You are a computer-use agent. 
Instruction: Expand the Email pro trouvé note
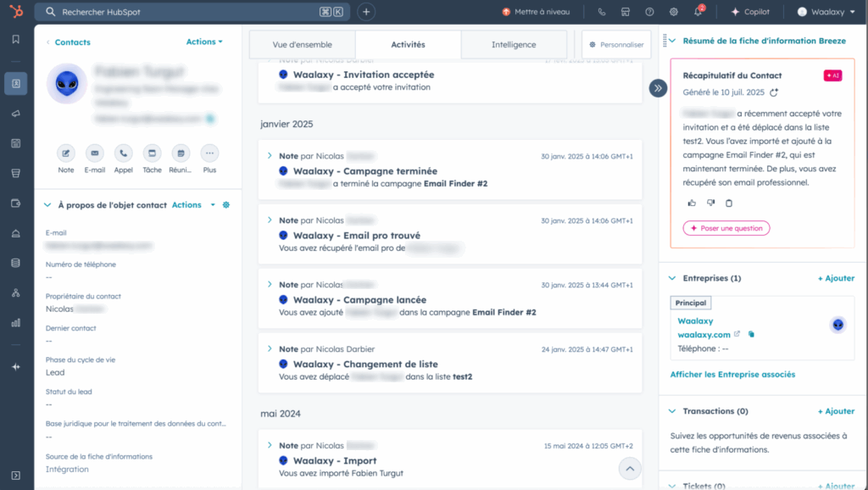coord(270,220)
